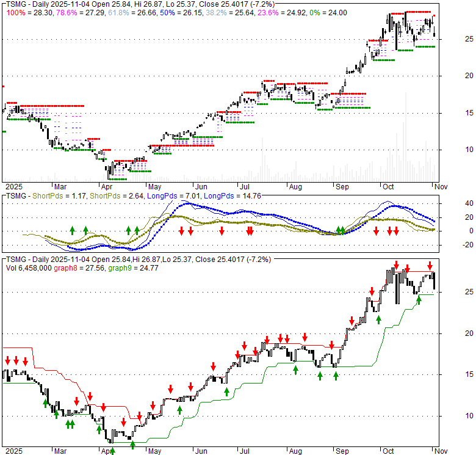This screenshot has height=455, width=476.
Task: Click the LongPds = 14.76 legend entry
Action: tap(233, 196)
